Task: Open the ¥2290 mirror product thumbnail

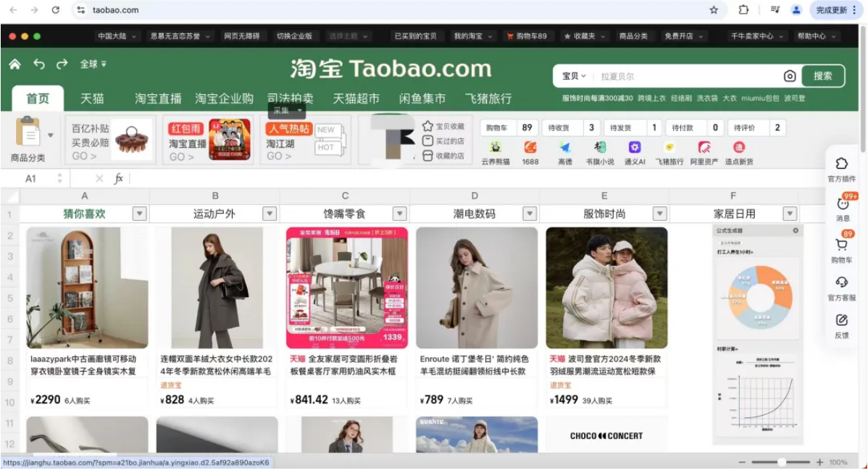Action: point(87,288)
